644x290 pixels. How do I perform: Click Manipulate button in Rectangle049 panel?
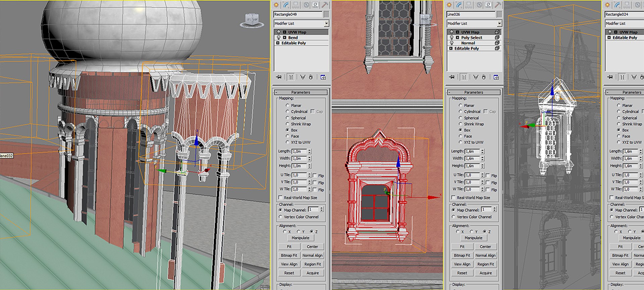301,238
